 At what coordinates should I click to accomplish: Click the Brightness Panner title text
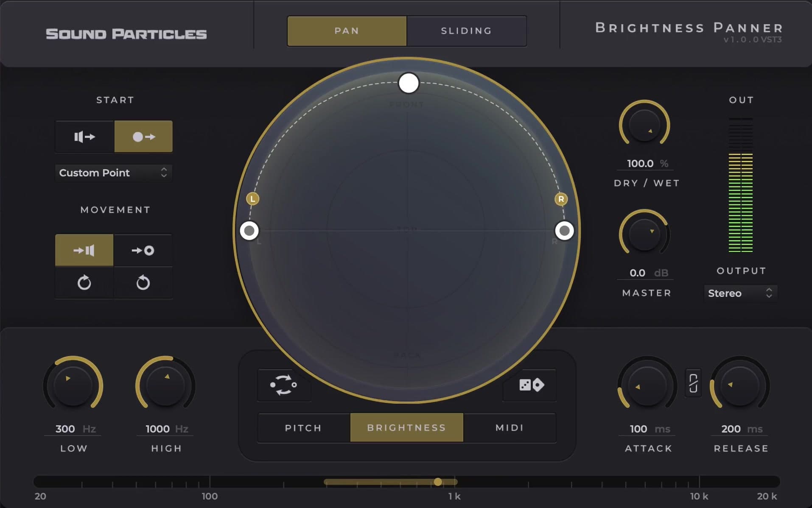point(689,28)
